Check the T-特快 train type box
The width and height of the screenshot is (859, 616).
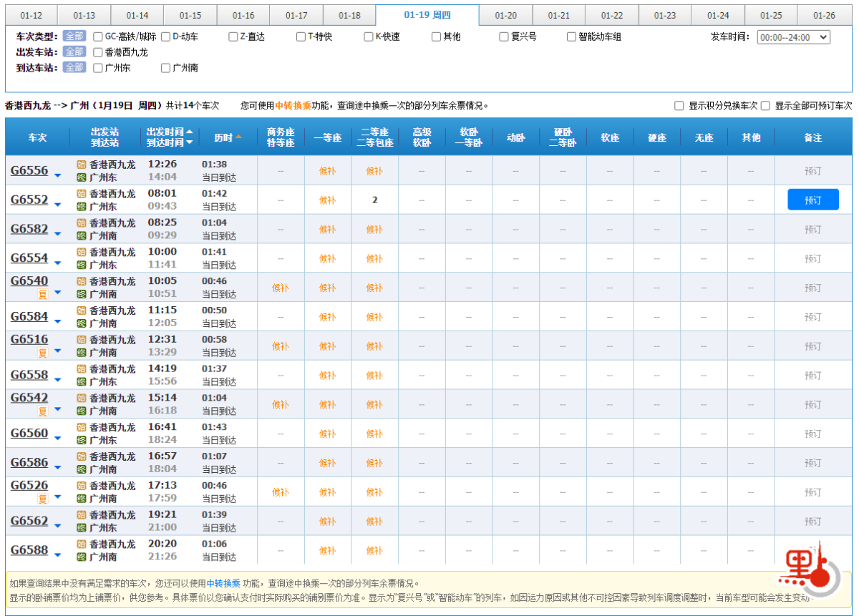301,36
